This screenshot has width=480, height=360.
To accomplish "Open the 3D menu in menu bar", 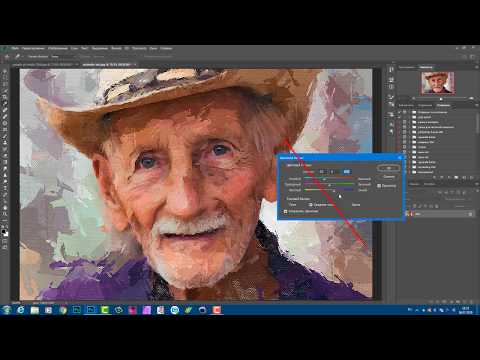I will point(127,48).
